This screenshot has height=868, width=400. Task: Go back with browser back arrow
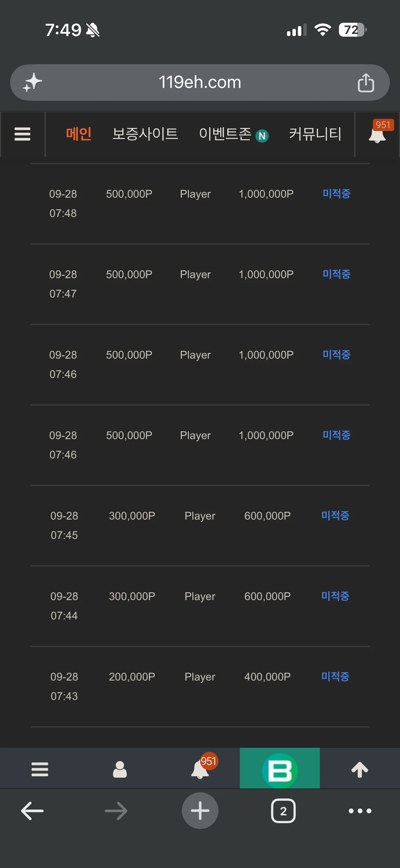coord(32,811)
